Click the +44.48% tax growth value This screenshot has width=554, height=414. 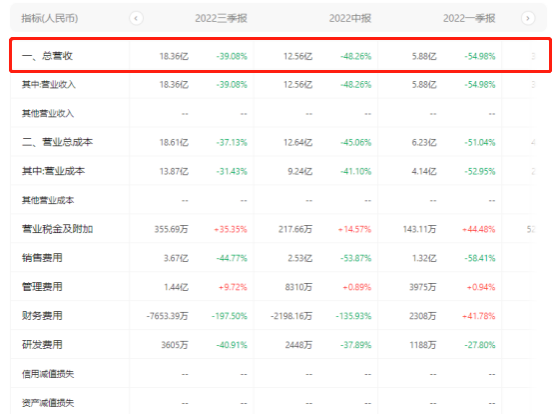pos(479,229)
